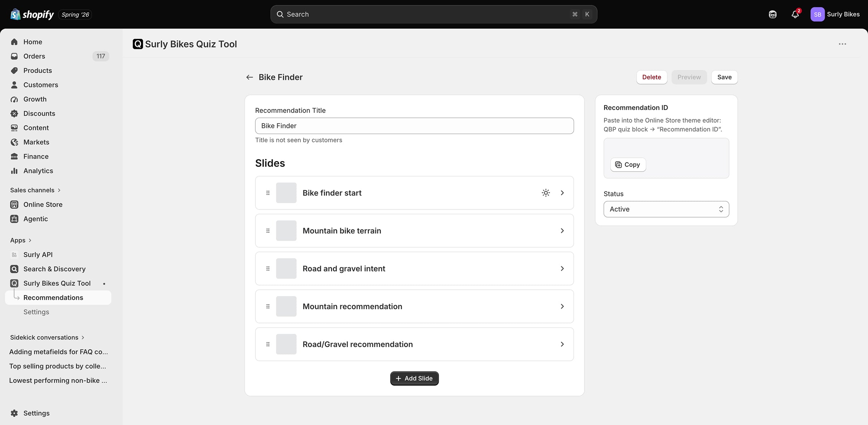Expand Sidekick conversations section
This screenshot has height=425, width=868.
pos(47,337)
